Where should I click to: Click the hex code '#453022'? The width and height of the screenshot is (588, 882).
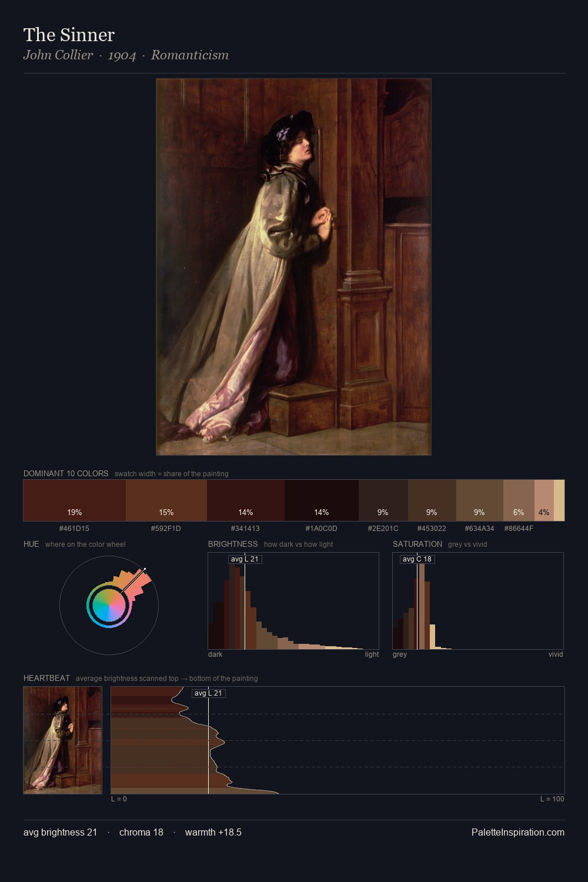[432, 529]
